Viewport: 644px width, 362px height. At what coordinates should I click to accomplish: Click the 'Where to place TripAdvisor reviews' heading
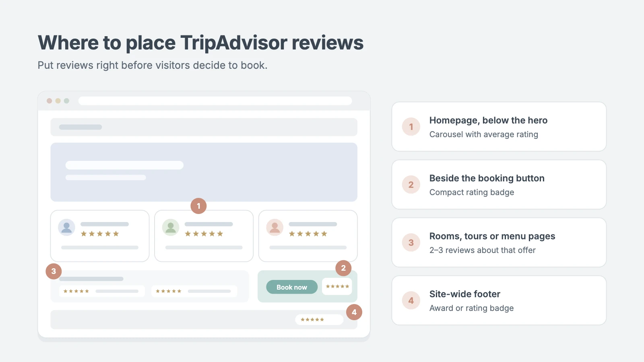click(x=200, y=43)
